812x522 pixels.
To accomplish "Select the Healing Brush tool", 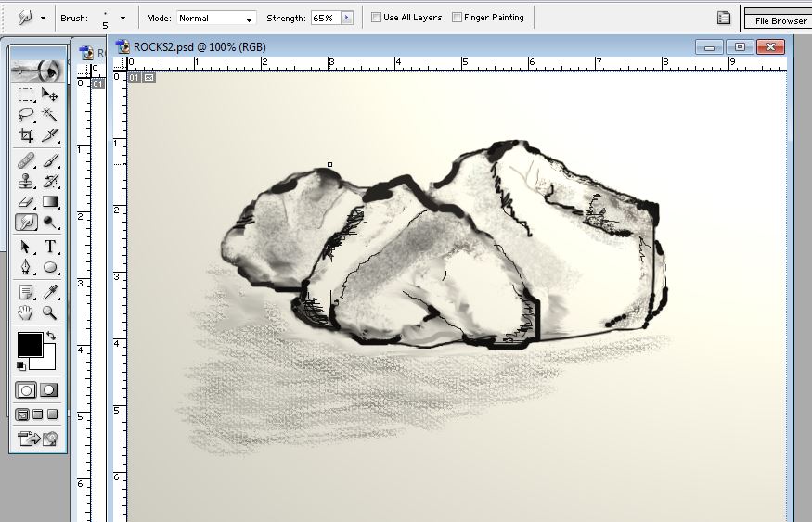I will (26, 160).
